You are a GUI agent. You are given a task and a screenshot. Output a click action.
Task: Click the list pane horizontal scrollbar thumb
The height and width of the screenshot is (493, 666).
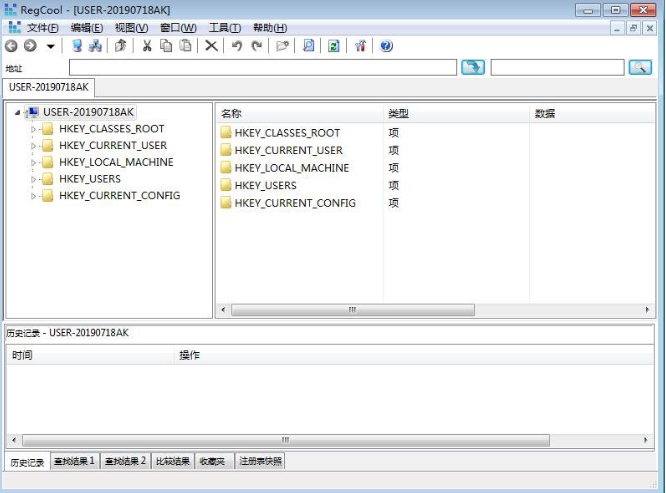coord(353,310)
